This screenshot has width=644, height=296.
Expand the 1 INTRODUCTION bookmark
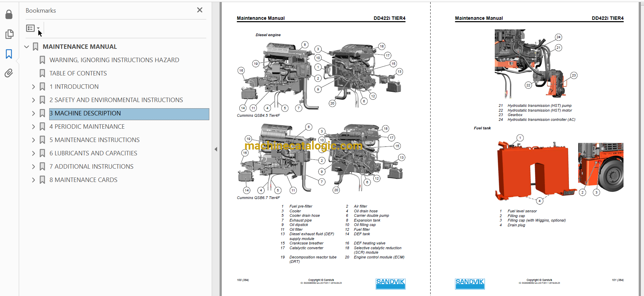pyautogui.click(x=33, y=87)
